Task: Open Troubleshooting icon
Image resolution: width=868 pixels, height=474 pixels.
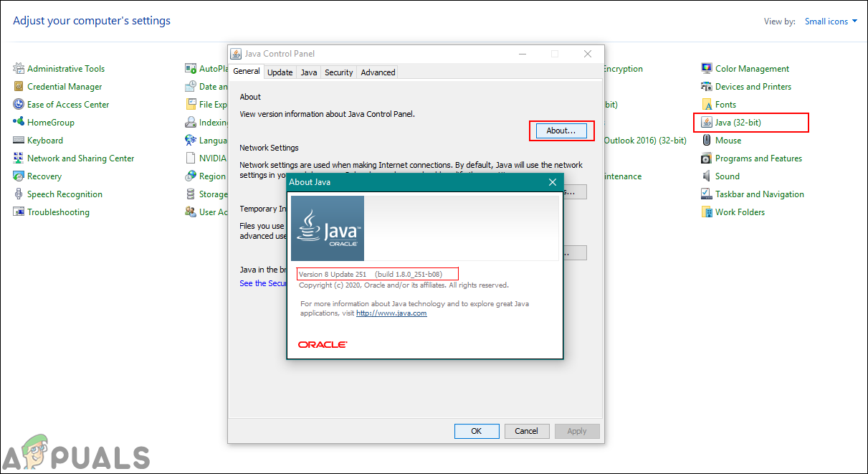Action: (19, 212)
